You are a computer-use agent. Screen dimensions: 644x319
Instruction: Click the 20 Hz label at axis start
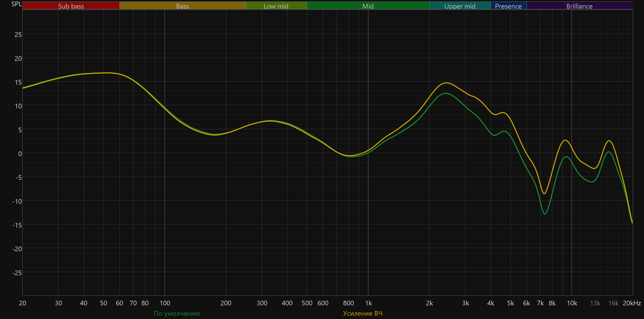click(23, 303)
